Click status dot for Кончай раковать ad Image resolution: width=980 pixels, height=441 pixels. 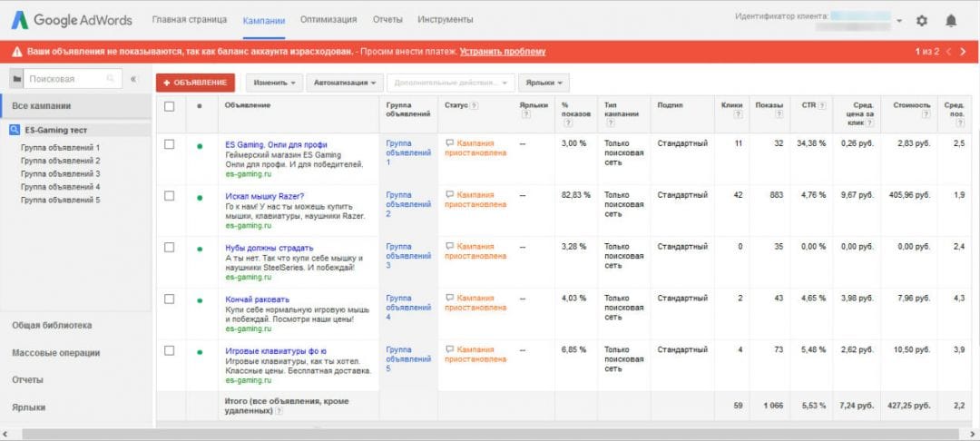point(200,300)
